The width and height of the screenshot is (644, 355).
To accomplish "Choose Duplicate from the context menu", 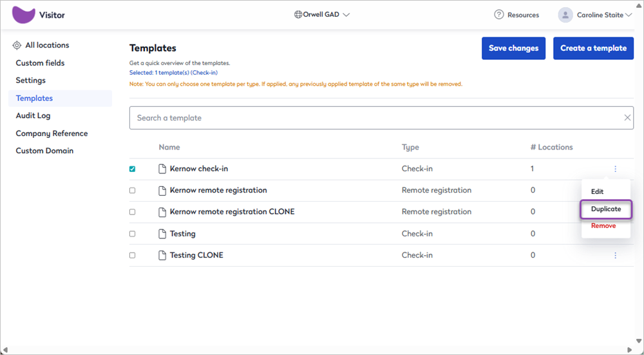I will pos(606,209).
